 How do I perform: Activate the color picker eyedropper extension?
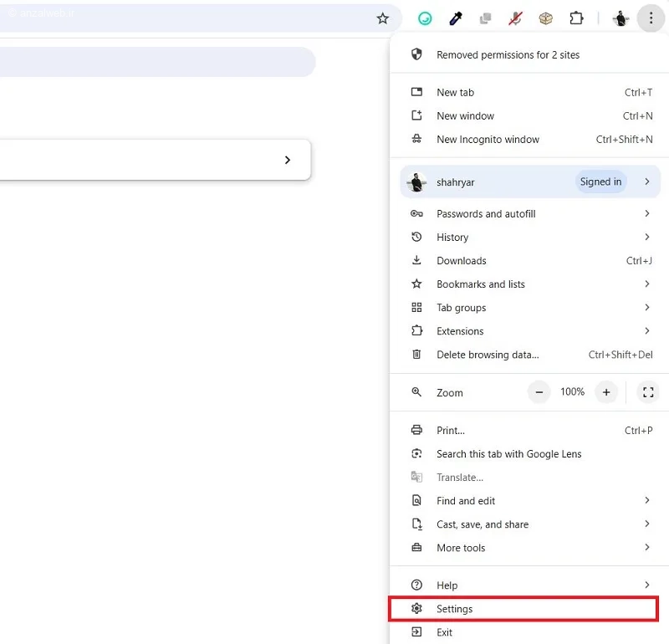pos(456,18)
